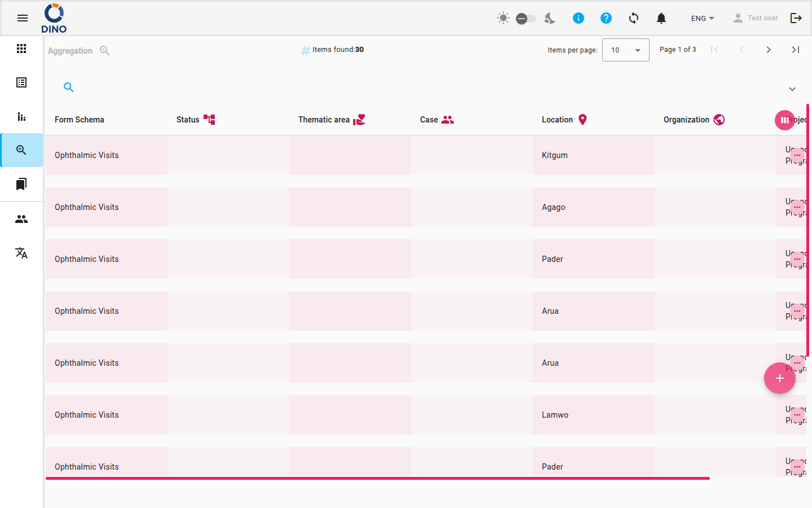The width and height of the screenshot is (812, 508).
Task: Click the Organization column header
Action: click(x=686, y=120)
